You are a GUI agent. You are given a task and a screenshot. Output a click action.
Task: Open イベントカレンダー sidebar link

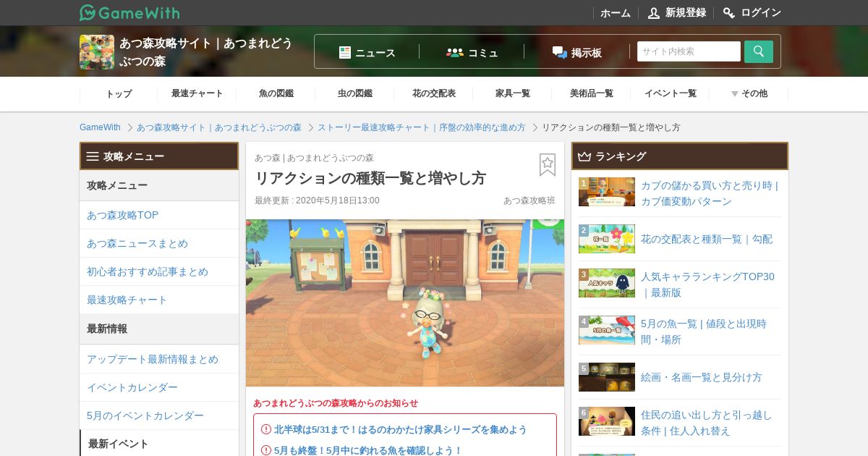click(x=132, y=387)
